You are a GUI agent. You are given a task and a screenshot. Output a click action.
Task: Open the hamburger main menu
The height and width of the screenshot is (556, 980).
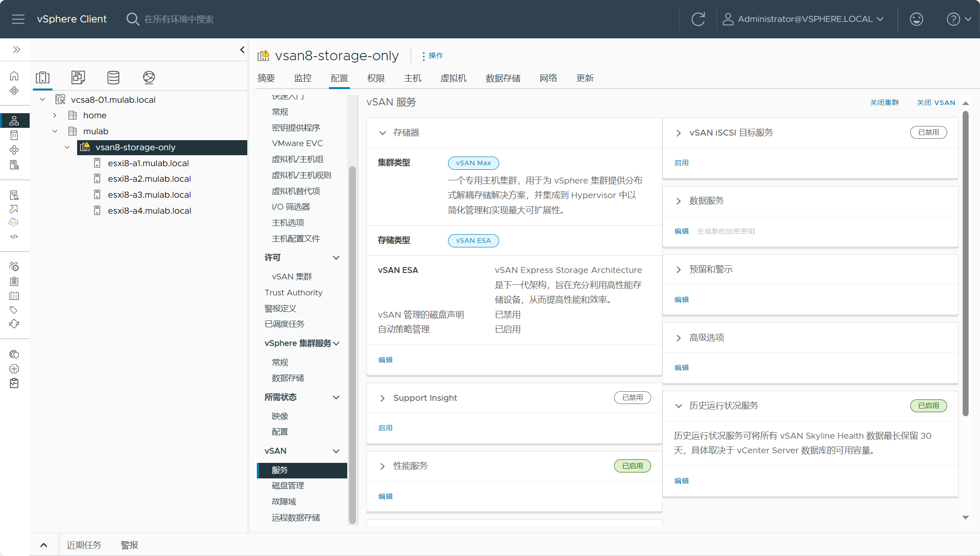coord(18,19)
